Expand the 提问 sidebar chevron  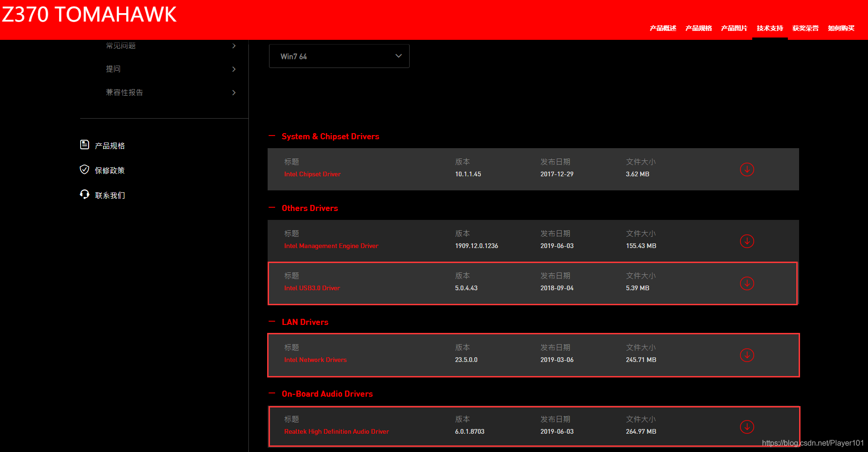point(234,69)
